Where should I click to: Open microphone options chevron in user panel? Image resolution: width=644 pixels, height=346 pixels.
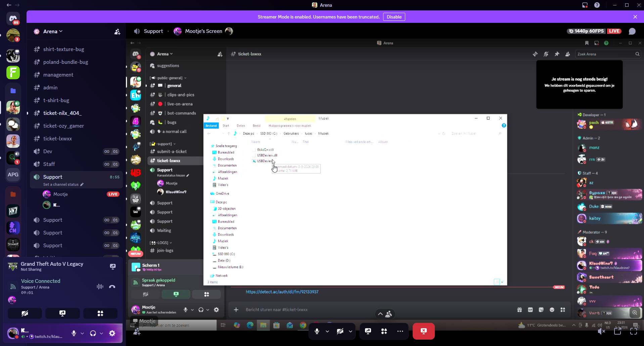(82, 333)
